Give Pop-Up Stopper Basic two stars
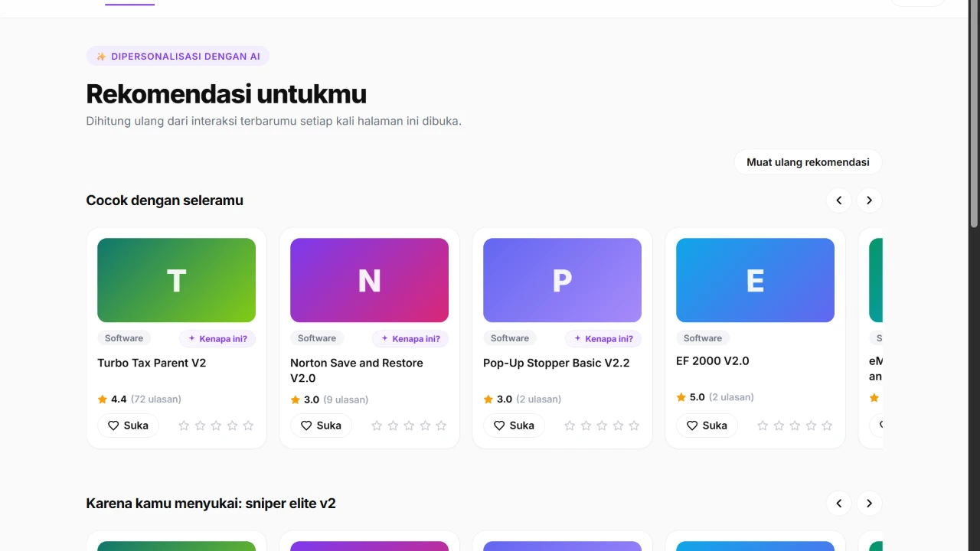 [x=586, y=425]
